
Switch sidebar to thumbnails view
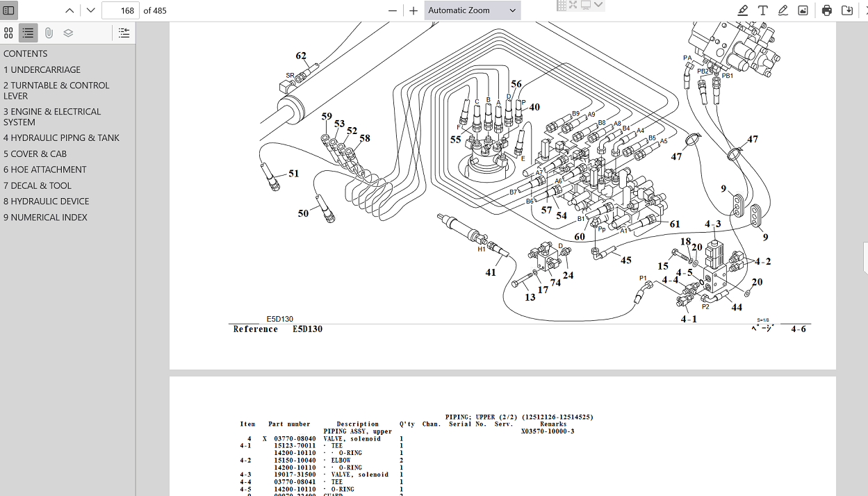pos(9,33)
